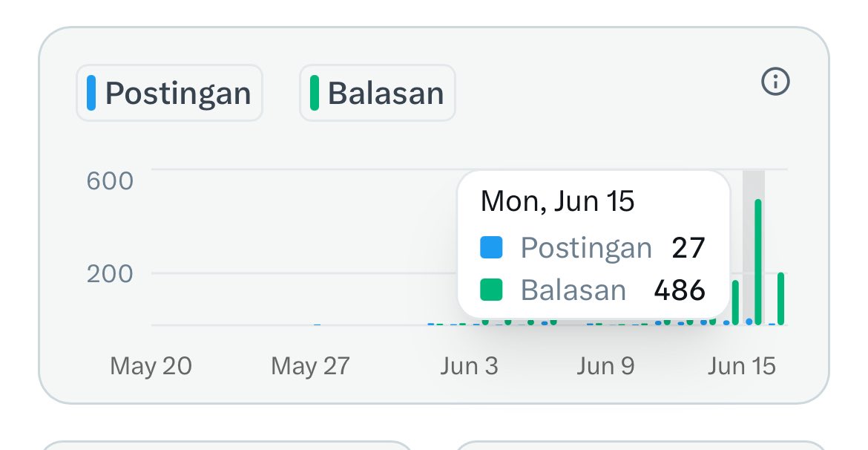This screenshot has height=450, width=868.
Task: Click the green Balasan color bar
Action: pos(315,93)
